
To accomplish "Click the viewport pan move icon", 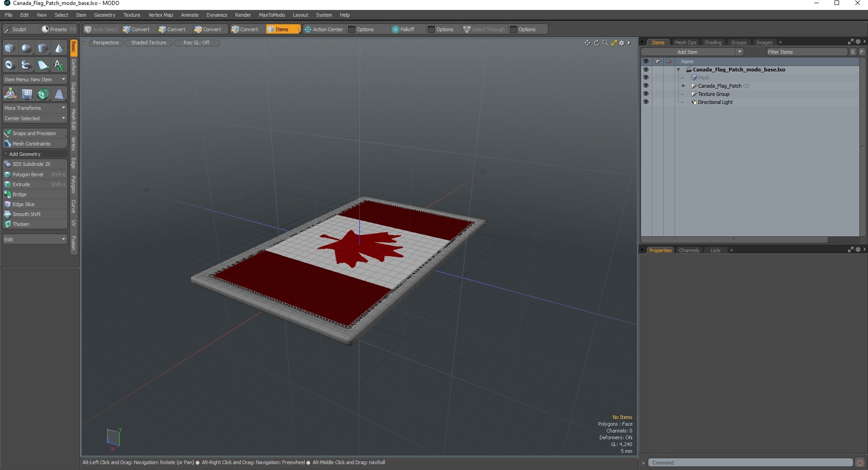I will click(587, 43).
